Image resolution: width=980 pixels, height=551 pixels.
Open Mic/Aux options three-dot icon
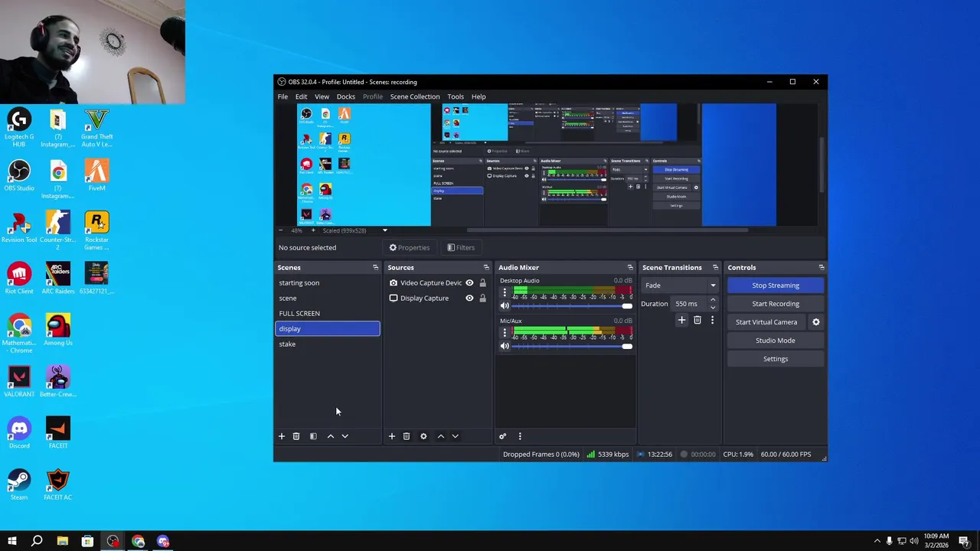pyautogui.click(x=505, y=333)
